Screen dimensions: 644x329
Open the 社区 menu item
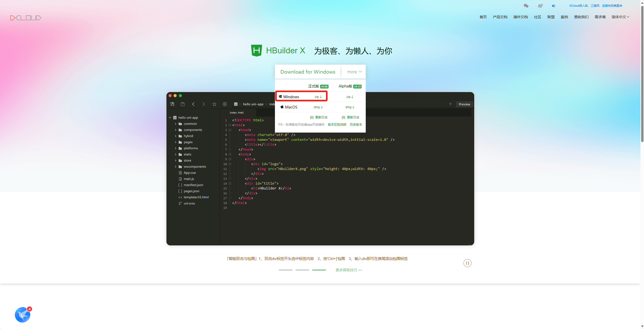pos(537,17)
